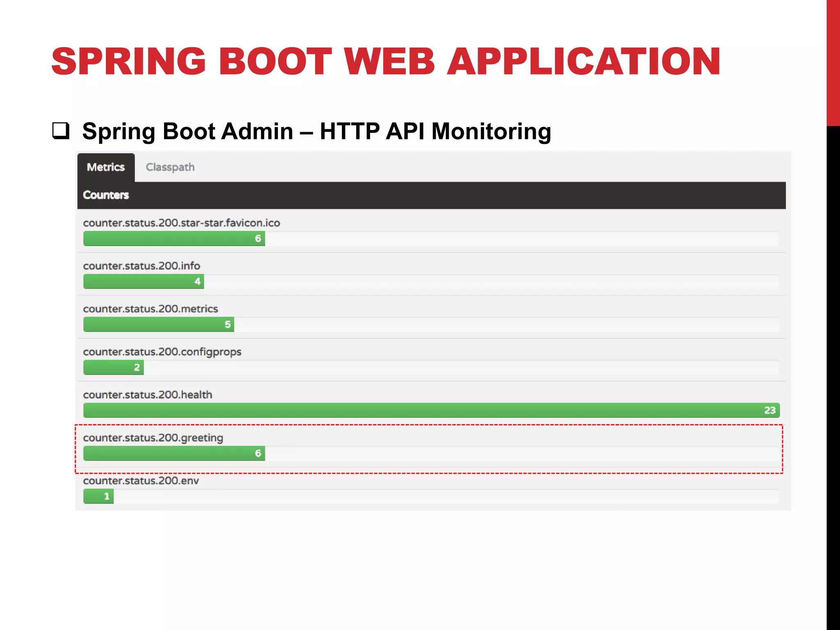The width and height of the screenshot is (840, 630).
Task: Click the configprops counter bar
Action: point(113,367)
